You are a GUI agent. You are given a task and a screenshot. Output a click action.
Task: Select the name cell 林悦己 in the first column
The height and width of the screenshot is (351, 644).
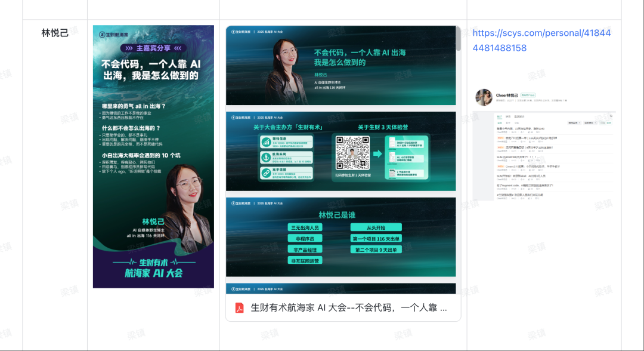point(55,33)
